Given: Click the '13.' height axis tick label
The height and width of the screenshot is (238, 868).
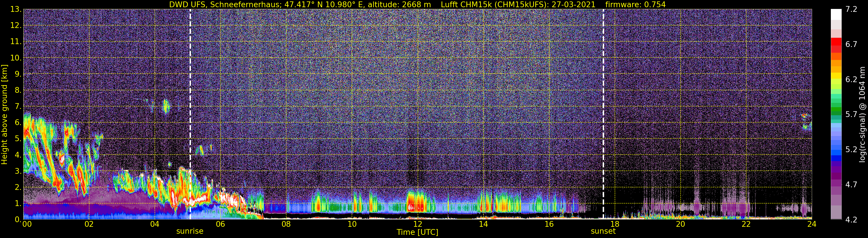Looking at the screenshot, I should (16, 10).
